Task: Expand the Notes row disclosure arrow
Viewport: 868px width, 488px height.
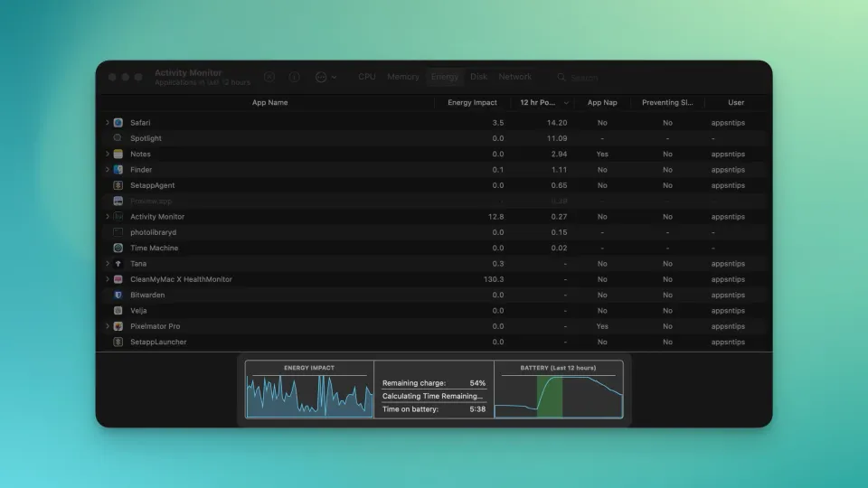Action: (108, 155)
